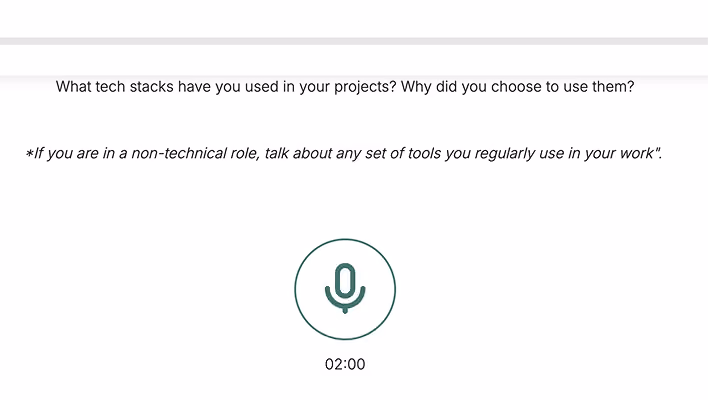708x400 pixels.
Task: Click the italic non-technical role note
Action: 344,153
